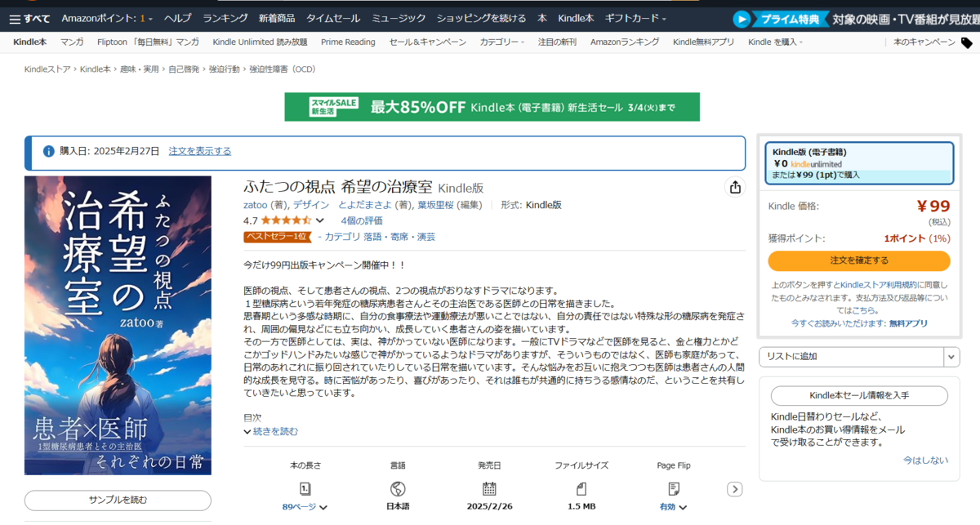Open ミュージック in top navigation
This screenshot has height=525, width=980.
[399, 18]
